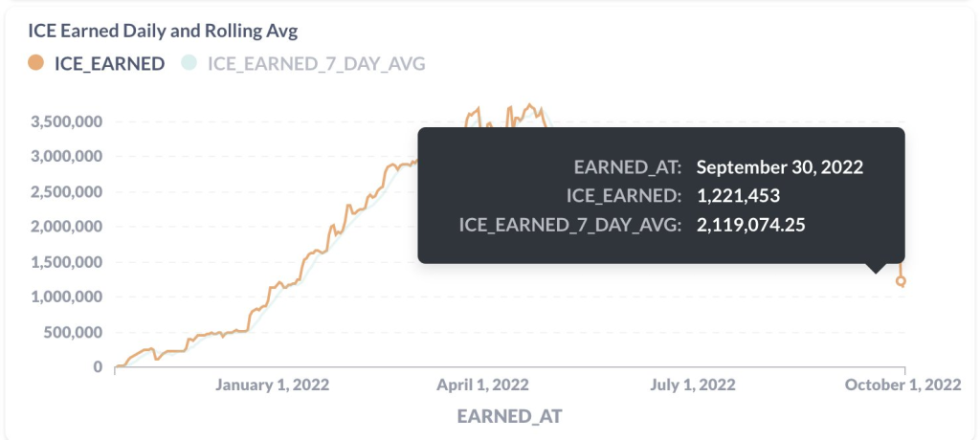Select the highlighted September 30 data point marker
The image size is (980, 440).
click(901, 281)
